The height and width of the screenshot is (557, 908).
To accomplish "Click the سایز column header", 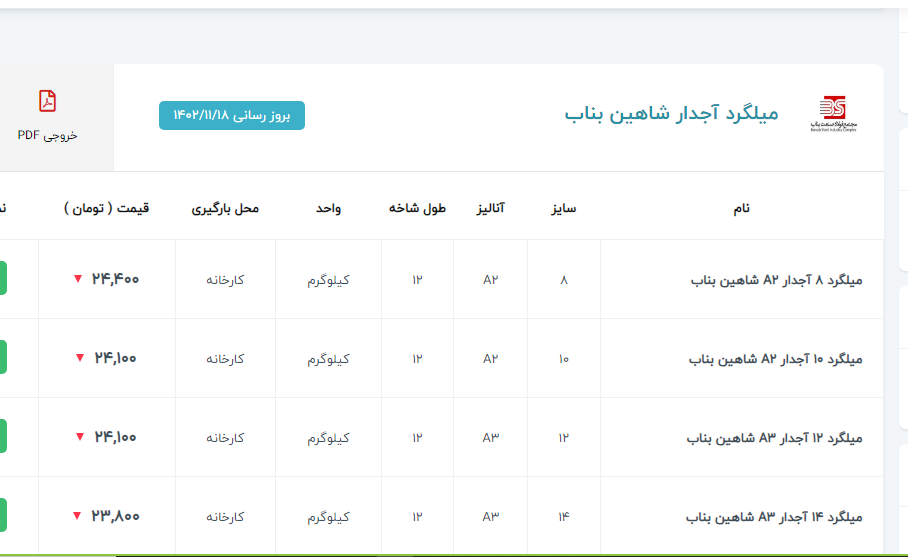I will click(x=563, y=208).
